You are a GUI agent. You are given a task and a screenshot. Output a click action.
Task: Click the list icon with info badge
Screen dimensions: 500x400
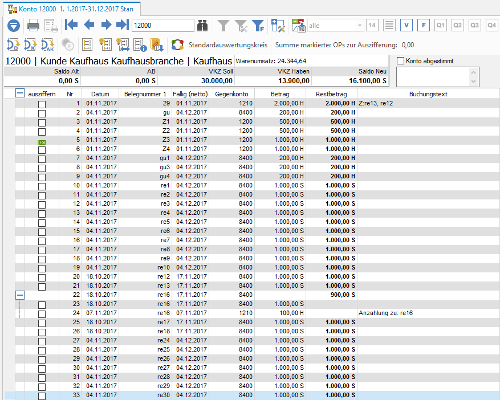click(x=140, y=45)
